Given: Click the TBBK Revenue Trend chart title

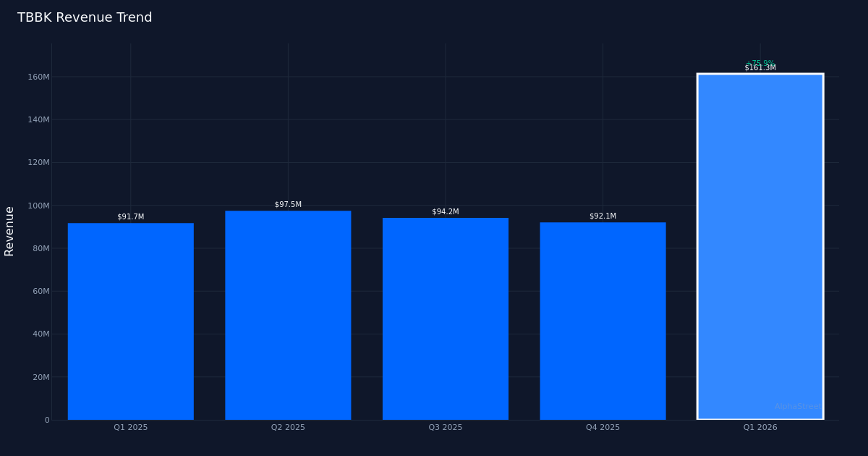Looking at the screenshot, I should [x=85, y=17].
